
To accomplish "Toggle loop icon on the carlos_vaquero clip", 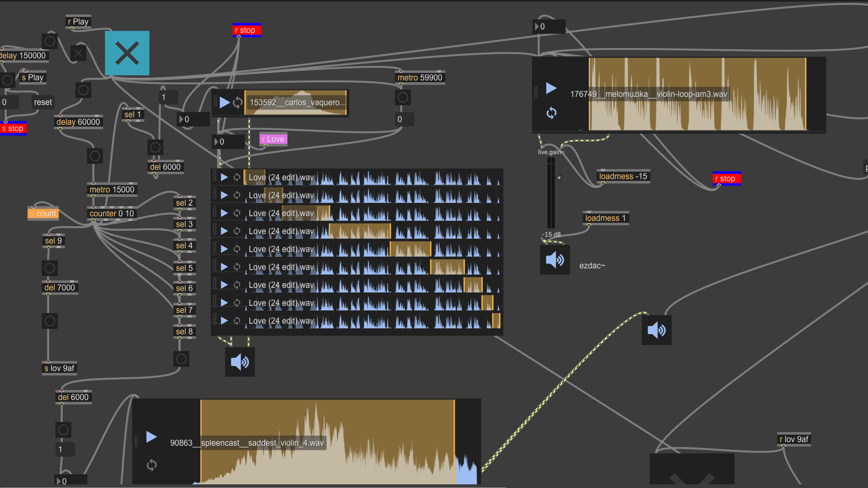I will pyautogui.click(x=238, y=102).
